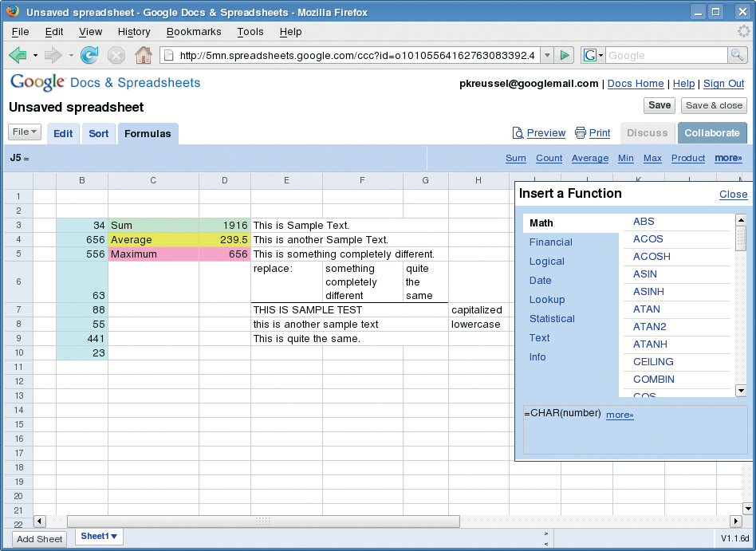Open the Docs Home link

click(x=636, y=84)
